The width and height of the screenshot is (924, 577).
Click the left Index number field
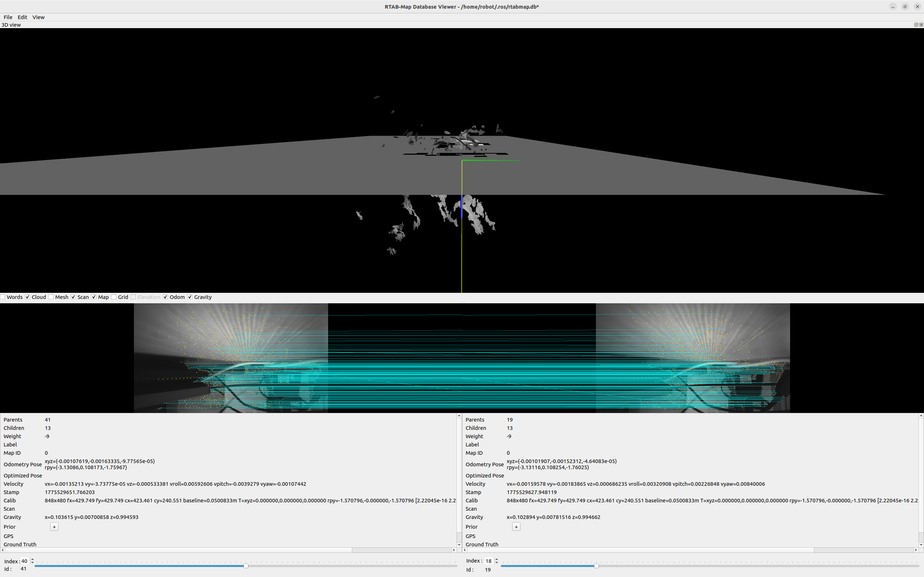[x=25, y=561]
